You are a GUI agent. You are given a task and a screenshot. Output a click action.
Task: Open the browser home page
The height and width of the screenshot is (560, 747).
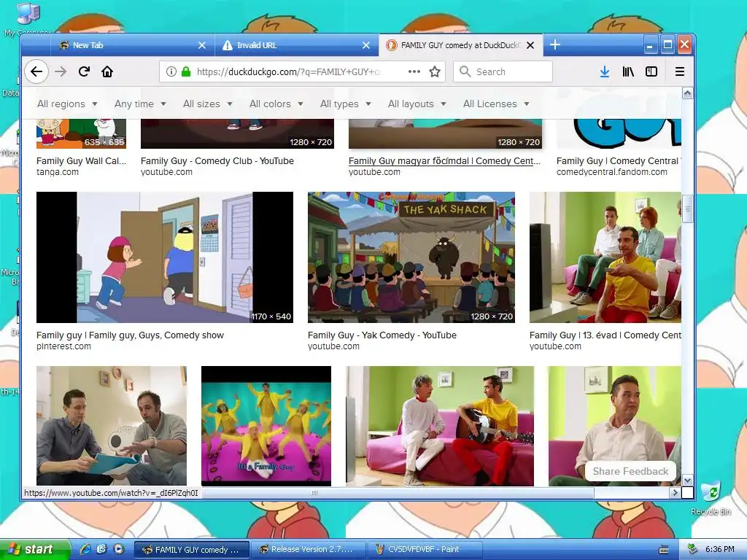[x=107, y=72]
